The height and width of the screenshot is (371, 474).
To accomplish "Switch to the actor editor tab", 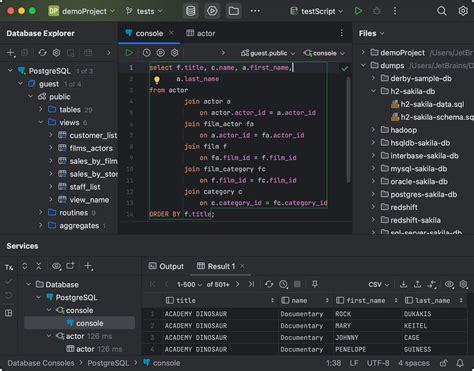I will point(201,33).
